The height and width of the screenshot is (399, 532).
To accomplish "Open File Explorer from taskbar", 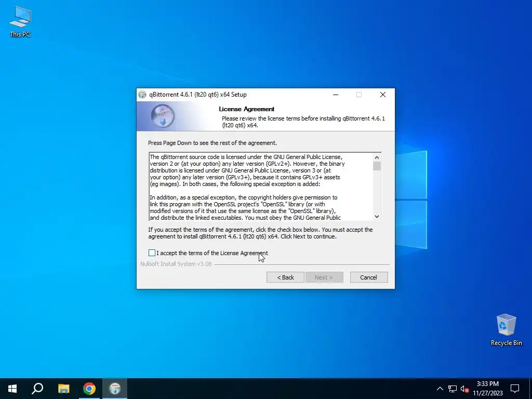I will click(x=63, y=389).
